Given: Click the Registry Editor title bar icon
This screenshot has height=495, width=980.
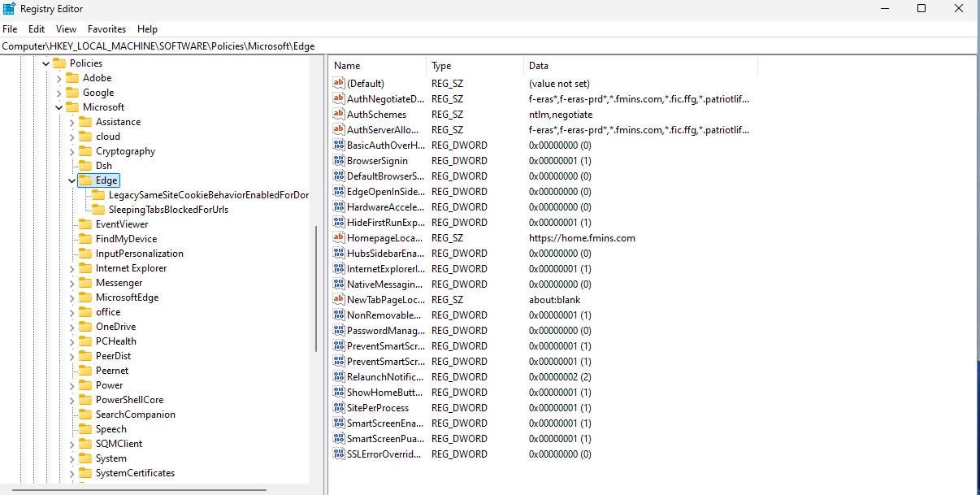Looking at the screenshot, I should (x=9, y=9).
